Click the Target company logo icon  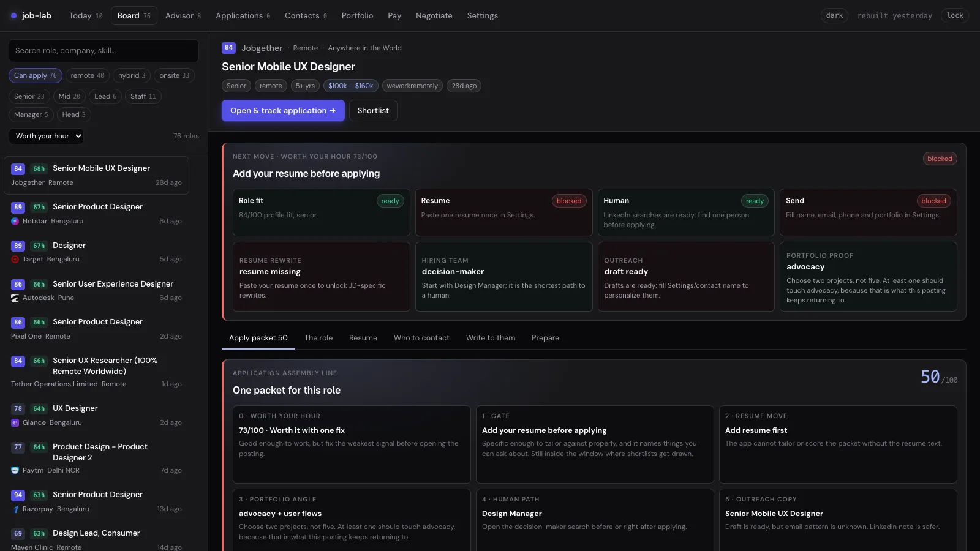pyautogui.click(x=15, y=260)
